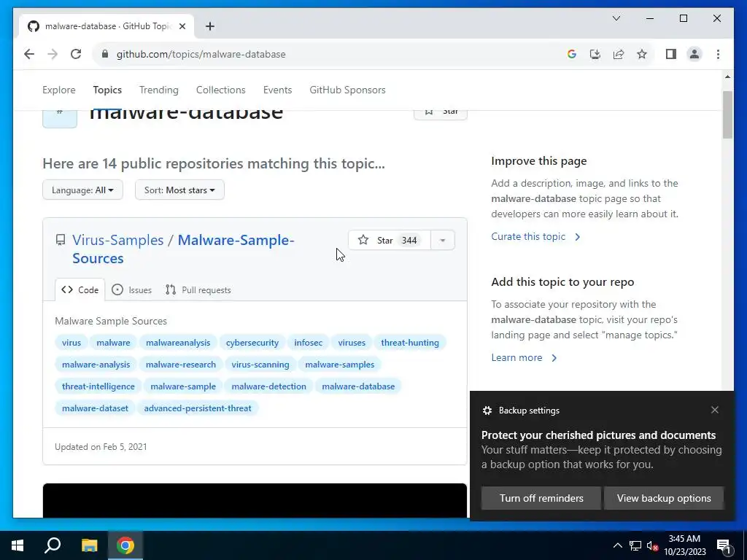747x560 pixels.
Task: Open the Events navigation item
Action: pyautogui.click(x=277, y=90)
